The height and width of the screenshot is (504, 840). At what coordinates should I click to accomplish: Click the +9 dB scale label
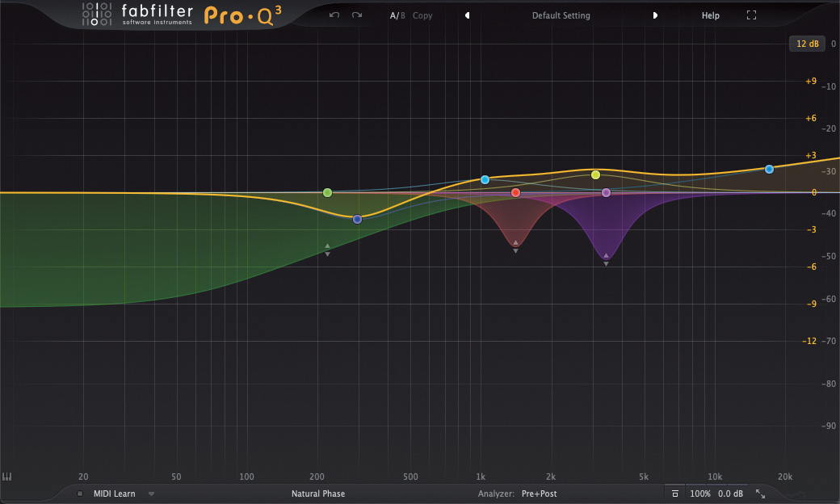pyautogui.click(x=811, y=81)
